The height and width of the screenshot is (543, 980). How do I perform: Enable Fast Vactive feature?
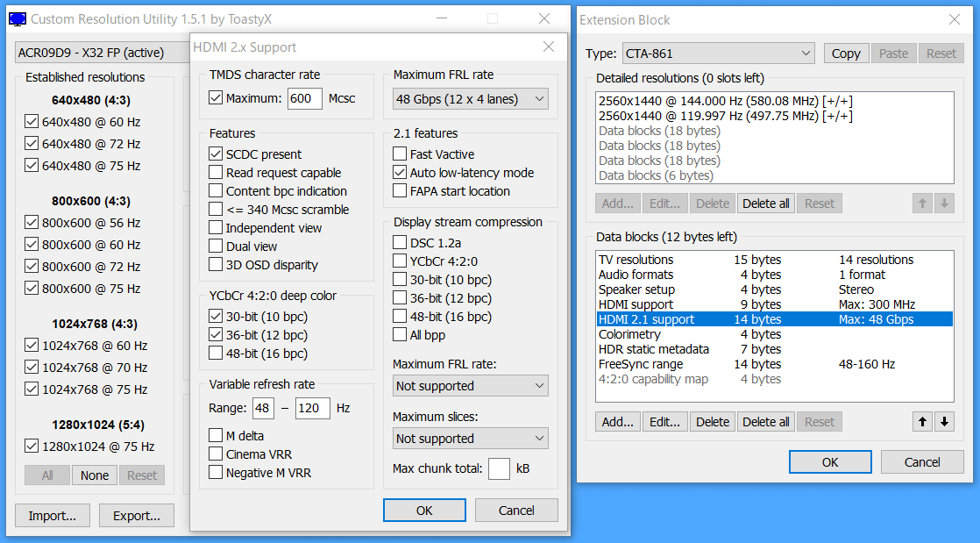click(x=400, y=154)
